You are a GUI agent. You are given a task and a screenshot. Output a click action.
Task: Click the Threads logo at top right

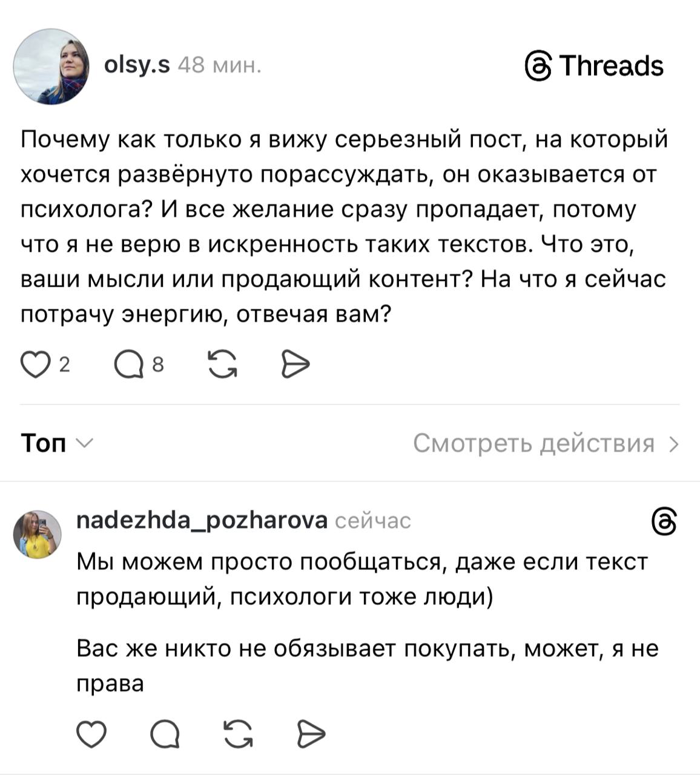point(594,66)
